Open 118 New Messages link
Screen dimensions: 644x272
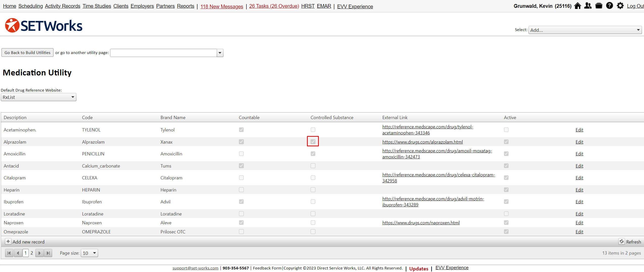222,6
